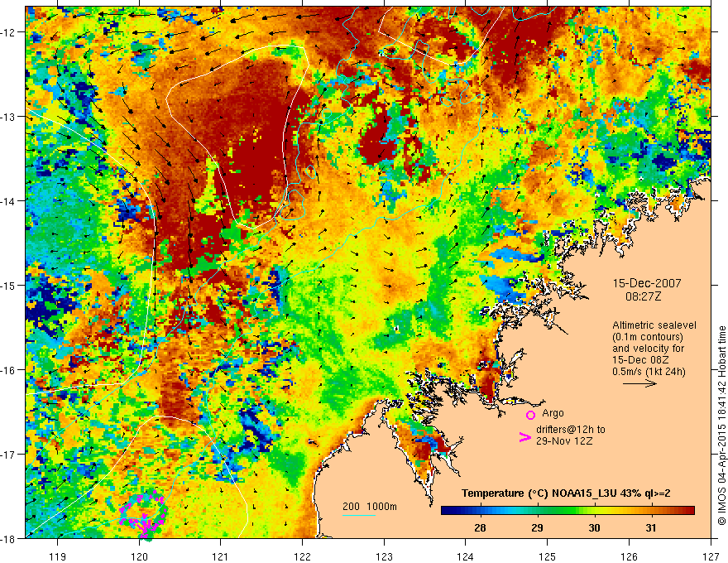This screenshot has width=728, height=563.
Task: Click the dark blue end of color bar
Action: (x=448, y=510)
